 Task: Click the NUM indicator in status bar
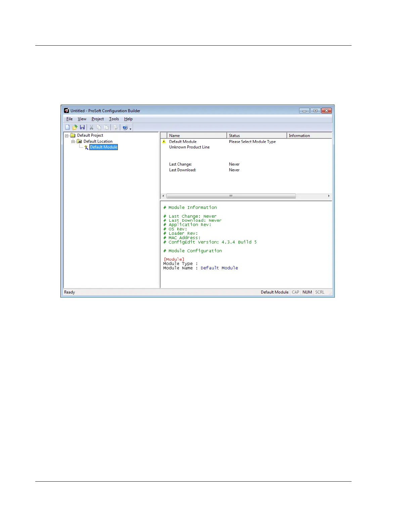pyautogui.click(x=307, y=292)
